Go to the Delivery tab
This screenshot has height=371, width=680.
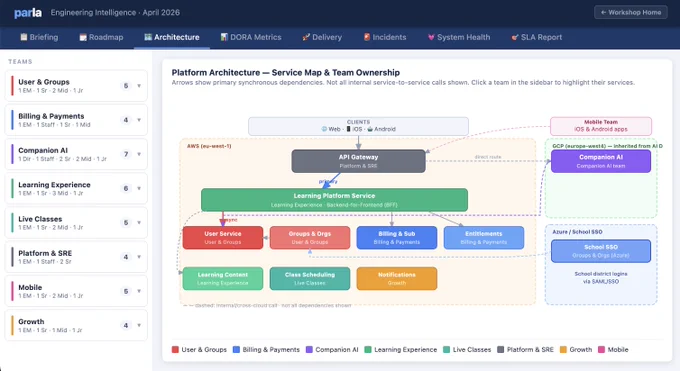pos(322,37)
